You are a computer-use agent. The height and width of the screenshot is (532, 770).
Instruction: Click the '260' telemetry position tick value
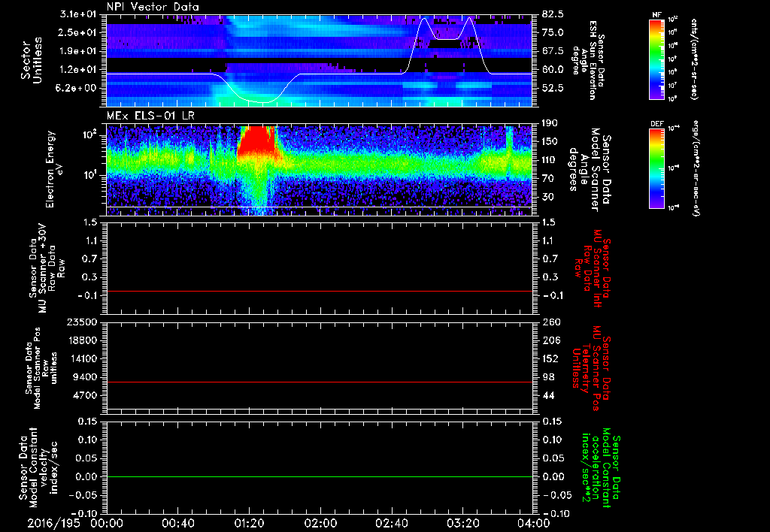tap(550, 322)
